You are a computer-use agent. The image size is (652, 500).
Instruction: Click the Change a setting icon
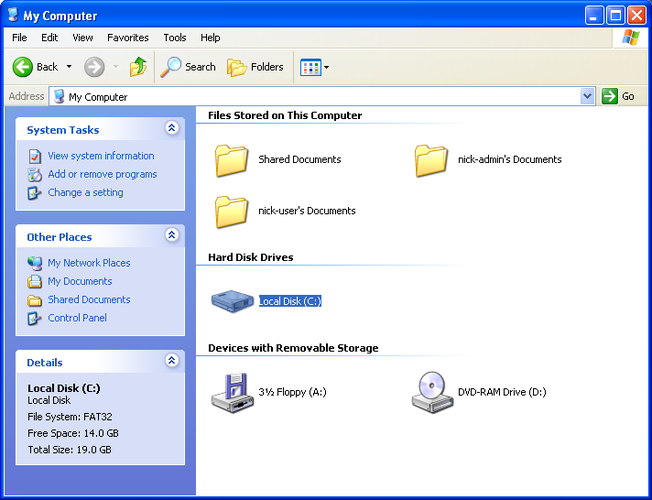point(35,193)
